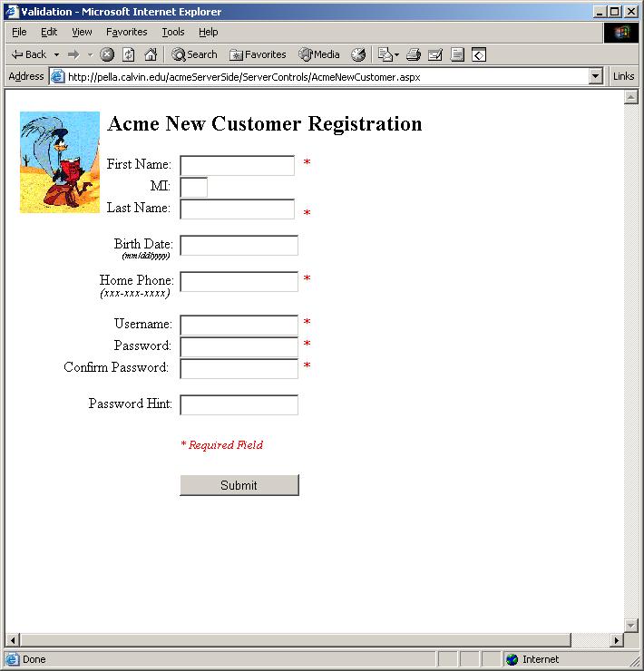644x671 pixels.
Task: Click the vertical scrollbar down arrow
Action: [631, 625]
